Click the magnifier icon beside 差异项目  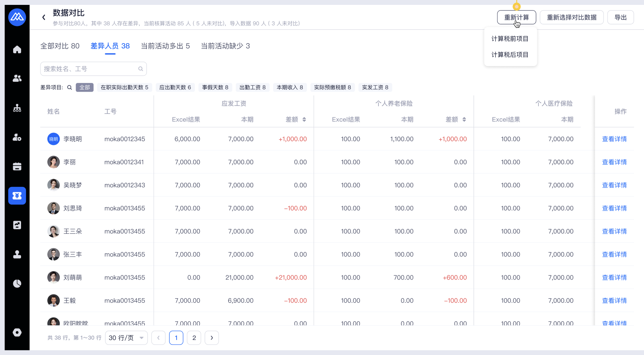pyautogui.click(x=70, y=87)
